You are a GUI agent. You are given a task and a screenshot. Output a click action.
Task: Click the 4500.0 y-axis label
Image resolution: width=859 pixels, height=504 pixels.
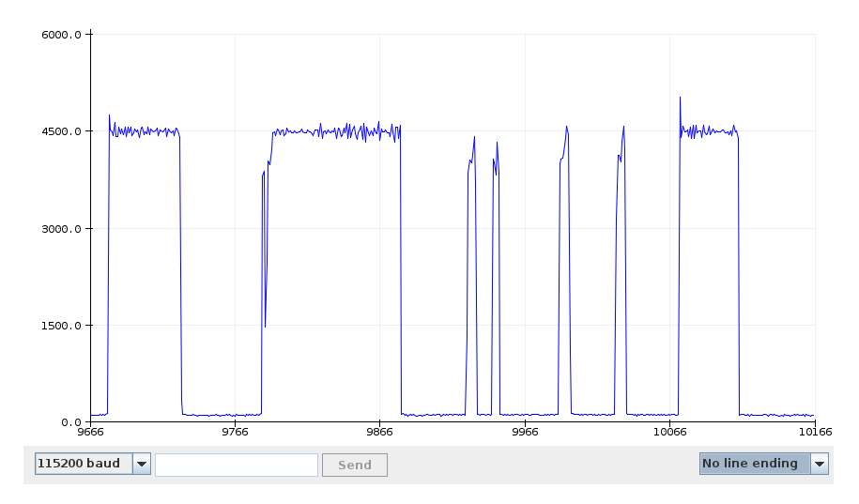tap(61, 131)
